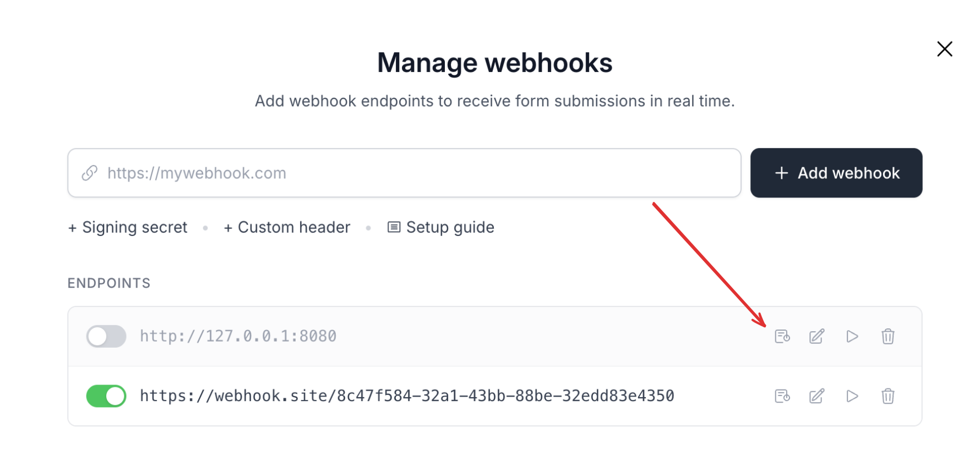
Task: Open the Setup guide
Action: click(441, 227)
